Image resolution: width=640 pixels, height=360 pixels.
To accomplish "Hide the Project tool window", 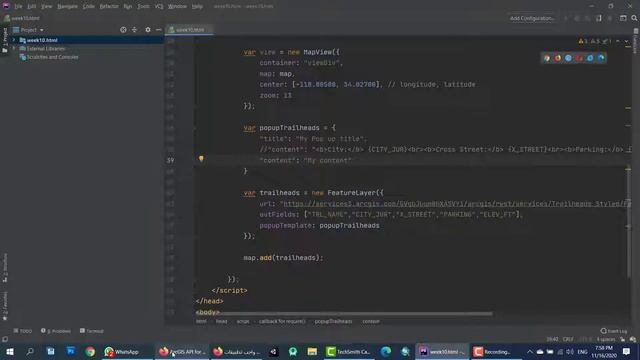I will click(x=158, y=30).
